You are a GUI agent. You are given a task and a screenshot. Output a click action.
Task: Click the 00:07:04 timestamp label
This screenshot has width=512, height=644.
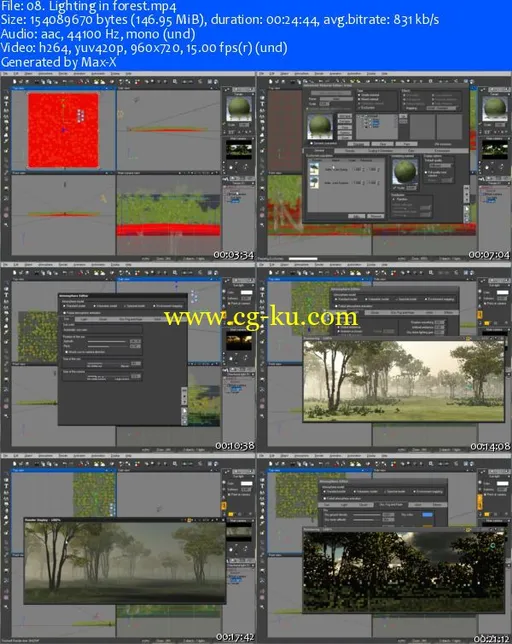point(489,255)
